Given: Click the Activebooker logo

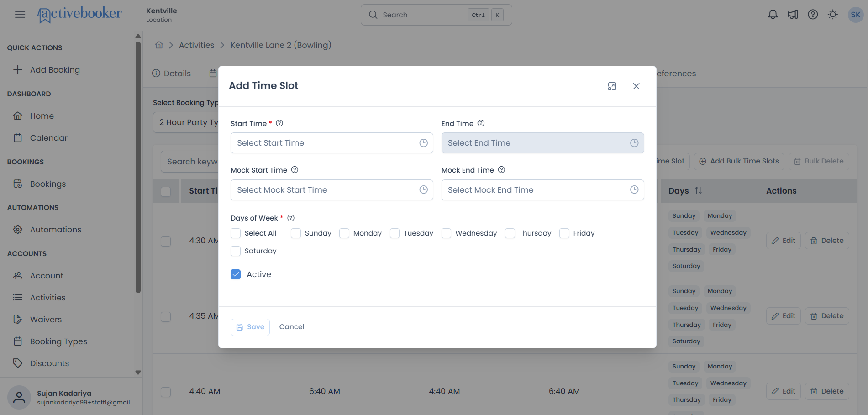Looking at the screenshot, I should [x=79, y=14].
